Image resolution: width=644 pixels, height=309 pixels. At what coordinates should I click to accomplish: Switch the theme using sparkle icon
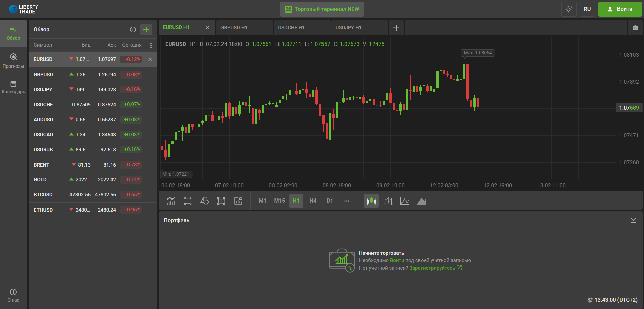568,9
